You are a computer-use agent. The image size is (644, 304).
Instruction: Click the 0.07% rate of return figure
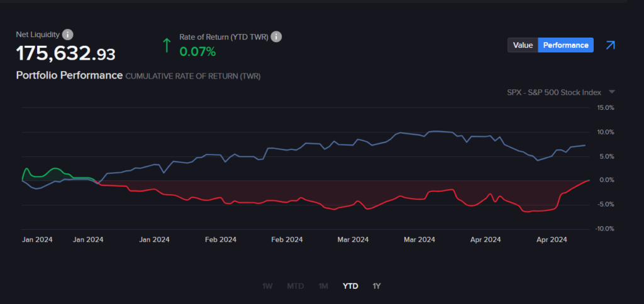point(197,52)
